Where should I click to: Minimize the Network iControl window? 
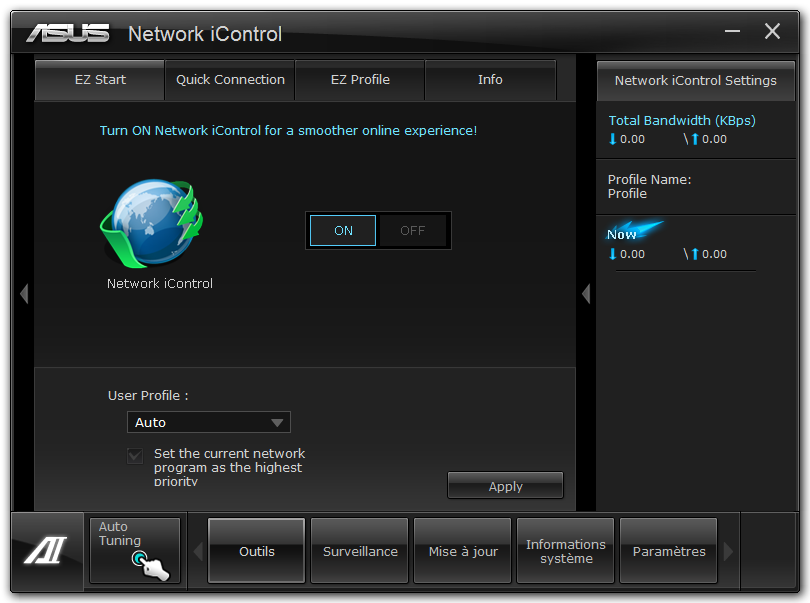(x=733, y=32)
